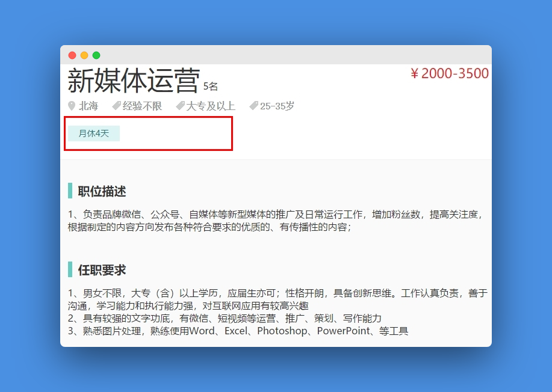Screen dimensions: 552x392
Task: Click the 大专及以上 education text
Action: 211,106
